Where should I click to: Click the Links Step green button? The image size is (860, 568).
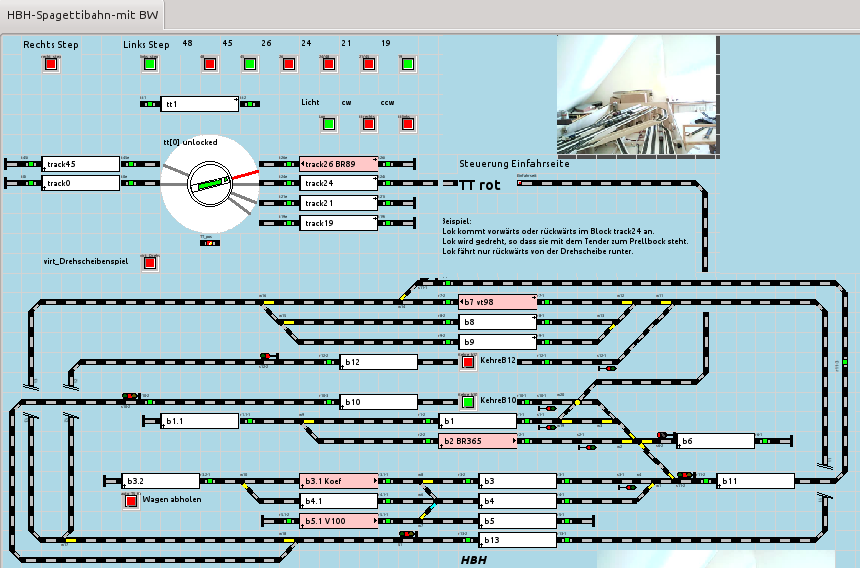click(150, 64)
